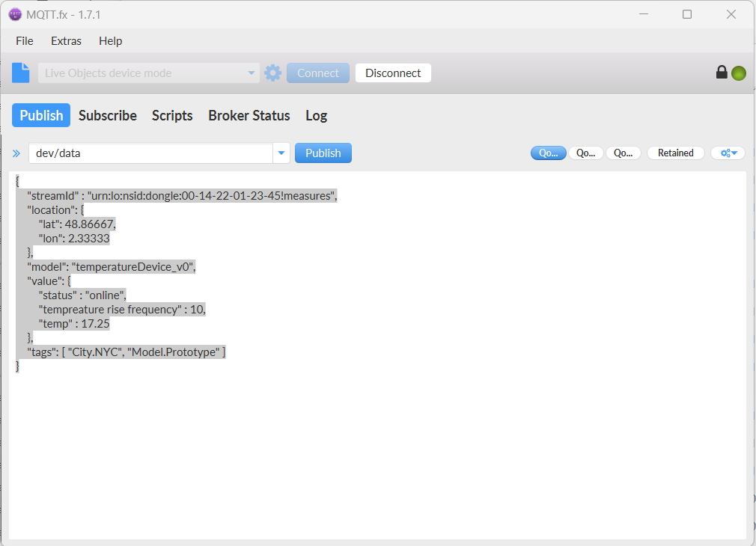The image size is (756, 546).
Task: Minimize the MQTT.fx window
Action: pos(644,14)
